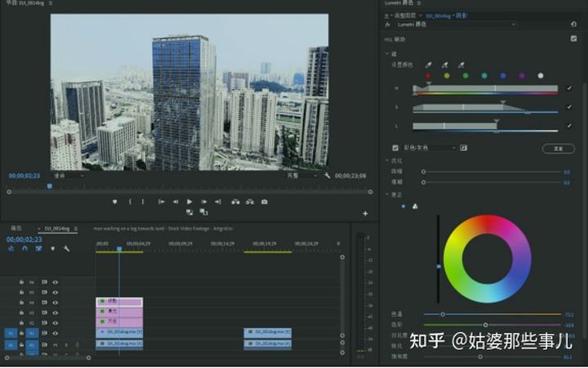
Task: Open timeline display settings wrench
Action: click(66, 248)
